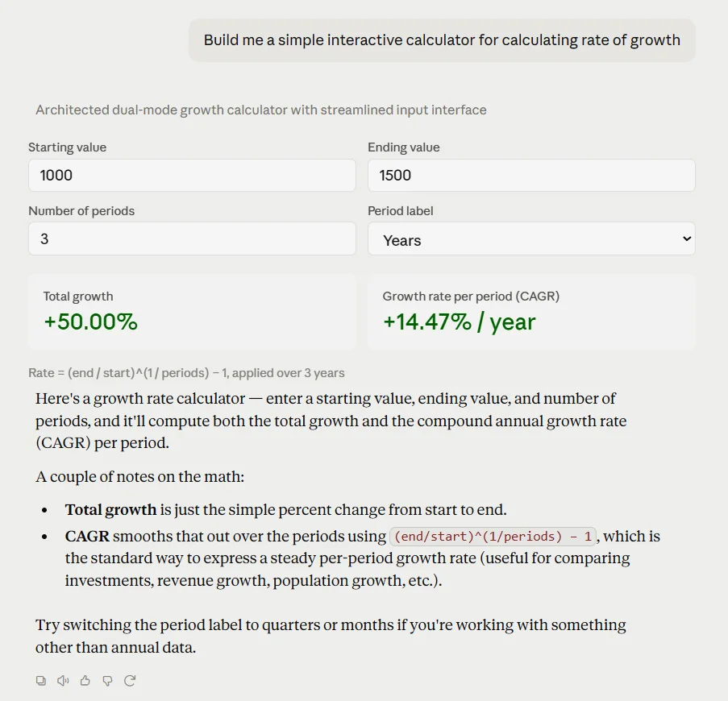Give the response a thumbs up
The width and height of the screenshot is (728, 701).
click(x=85, y=681)
